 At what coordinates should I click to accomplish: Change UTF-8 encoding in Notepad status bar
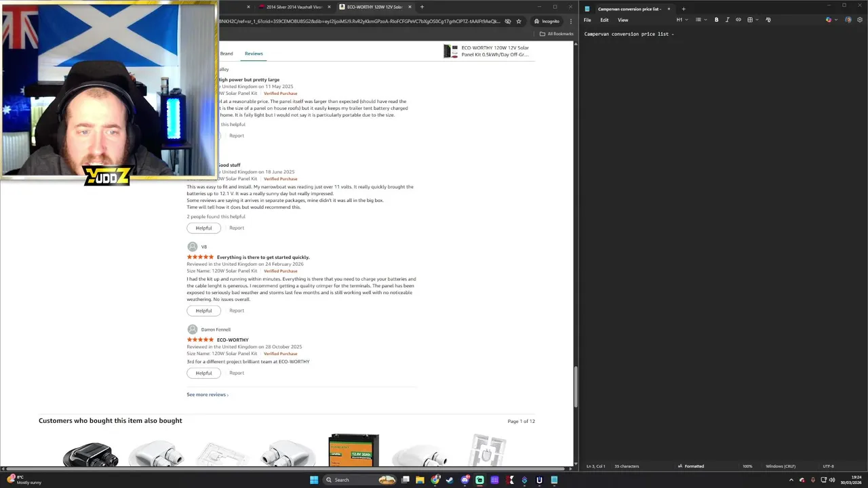pyautogui.click(x=828, y=466)
